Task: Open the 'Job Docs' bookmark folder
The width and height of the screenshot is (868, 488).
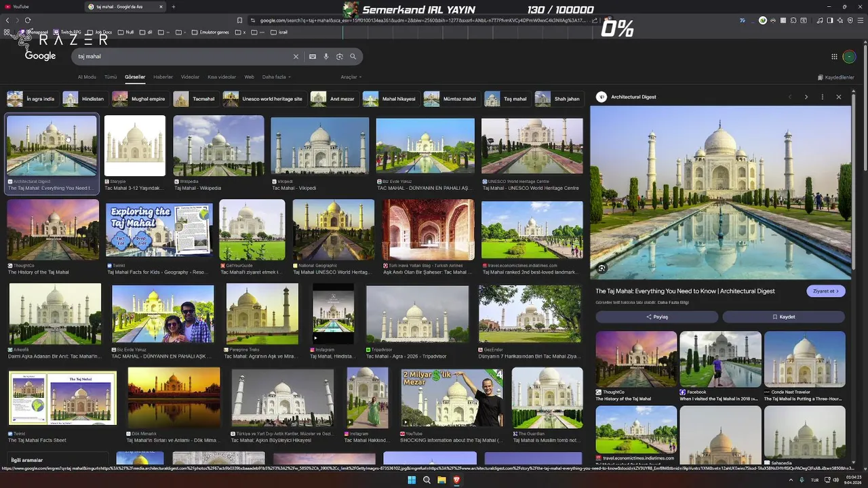Action: [99, 32]
